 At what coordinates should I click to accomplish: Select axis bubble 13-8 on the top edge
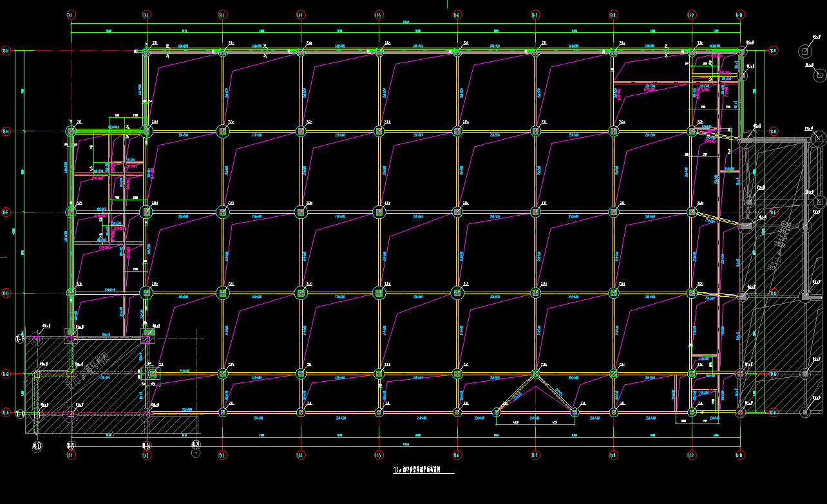click(x=613, y=14)
